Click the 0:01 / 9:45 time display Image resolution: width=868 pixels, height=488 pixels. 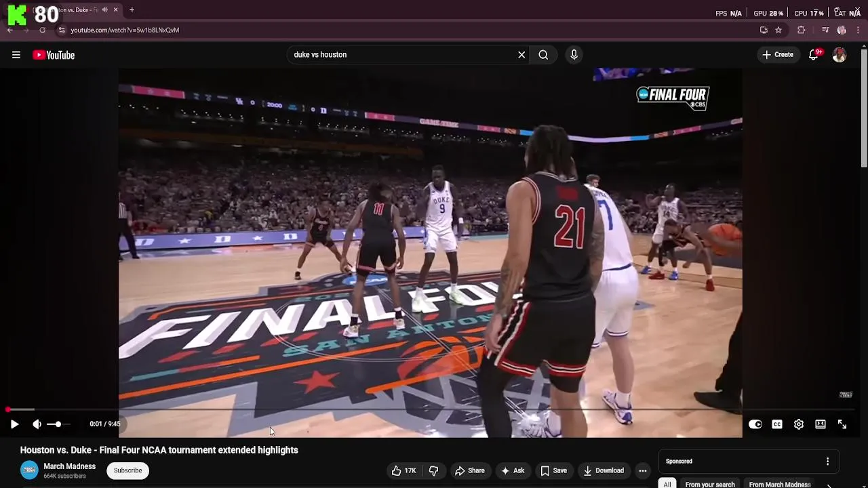[105, 424]
